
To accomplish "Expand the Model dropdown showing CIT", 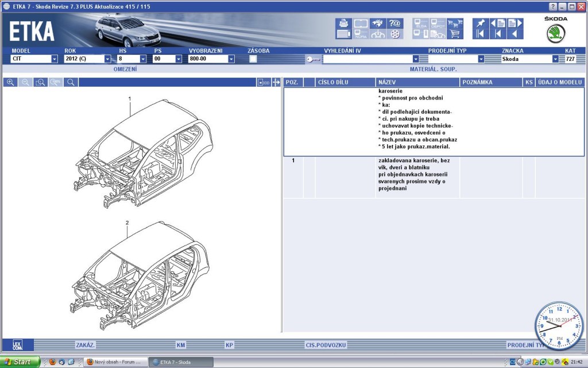I will coord(54,59).
